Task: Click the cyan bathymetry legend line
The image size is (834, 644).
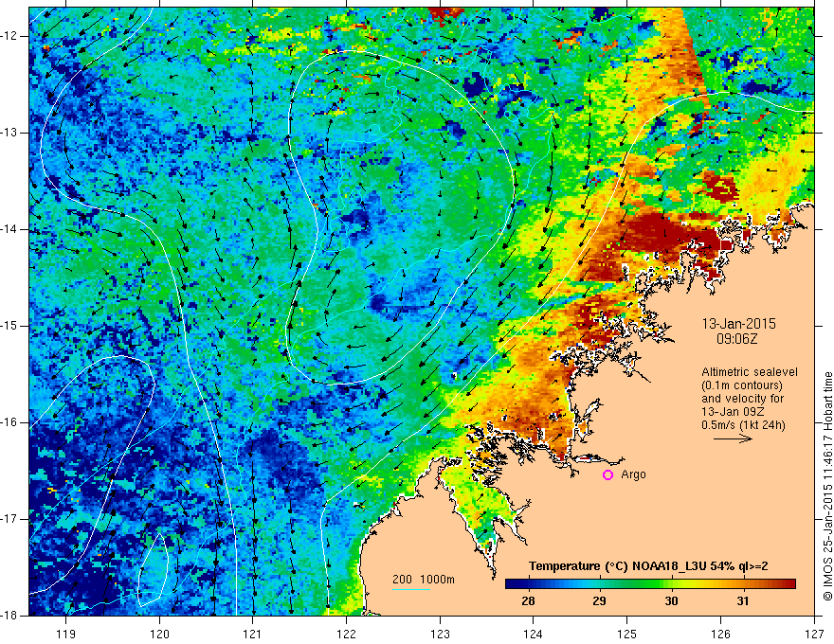Action: click(411, 589)
